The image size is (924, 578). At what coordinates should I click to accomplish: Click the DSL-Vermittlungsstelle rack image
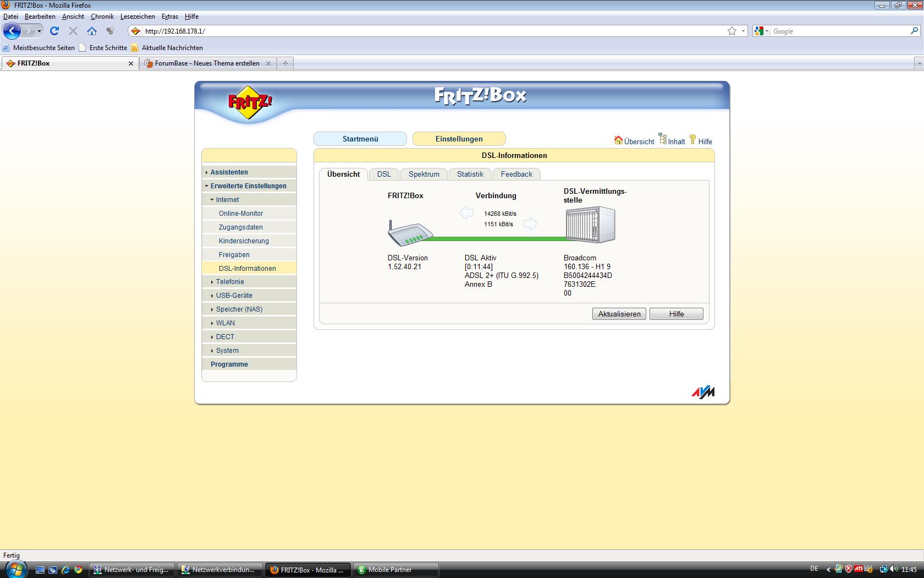click(x=591, y=225)
